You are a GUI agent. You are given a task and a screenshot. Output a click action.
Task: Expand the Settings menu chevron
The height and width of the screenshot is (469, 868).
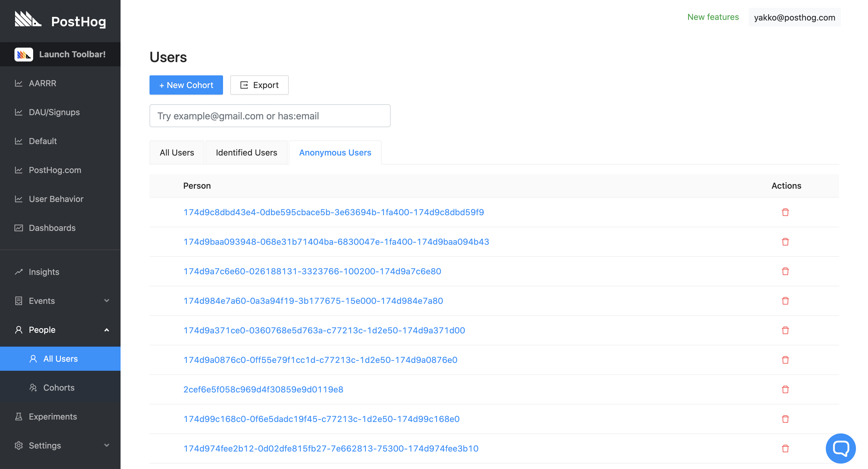tap(106, 445)
